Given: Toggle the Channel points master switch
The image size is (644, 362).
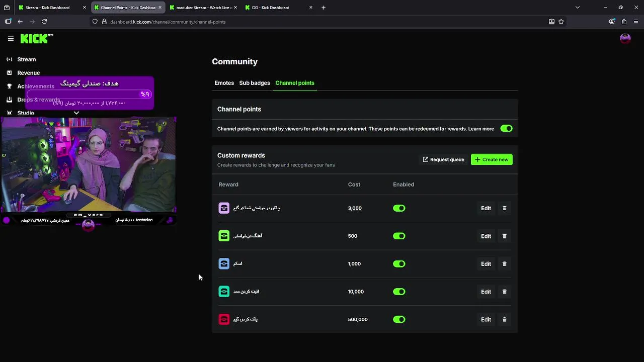Looking at the screenshot, I should pos(506,129).
